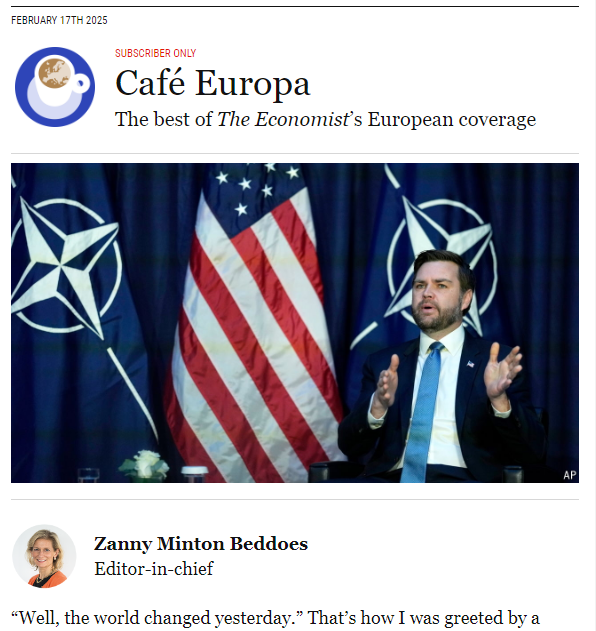The height and width of the screenshot is (631, 596).
Task: Click the speaker's blue tie in photo
Action: (x=422, y=412)
